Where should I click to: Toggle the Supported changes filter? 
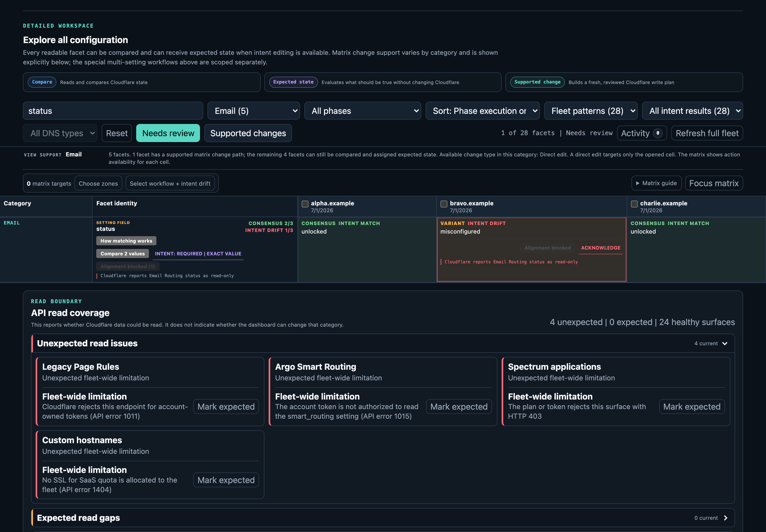[x=248, y=133]
